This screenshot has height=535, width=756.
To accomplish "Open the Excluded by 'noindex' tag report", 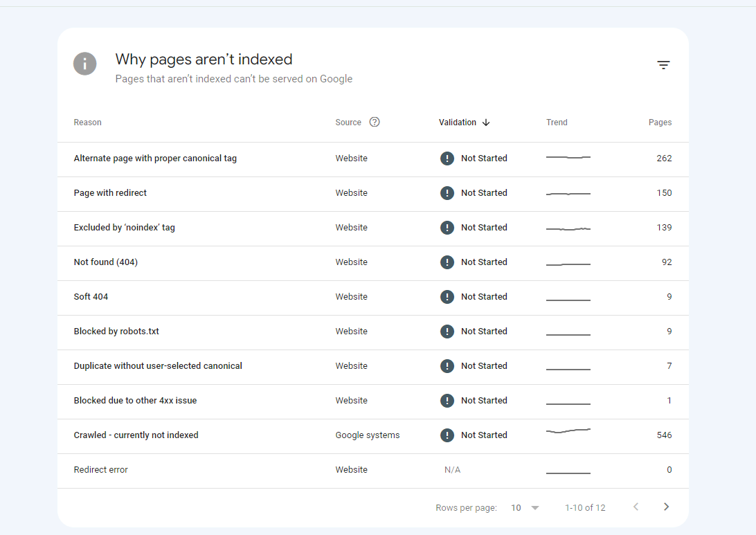I will (x=125, y=227).
